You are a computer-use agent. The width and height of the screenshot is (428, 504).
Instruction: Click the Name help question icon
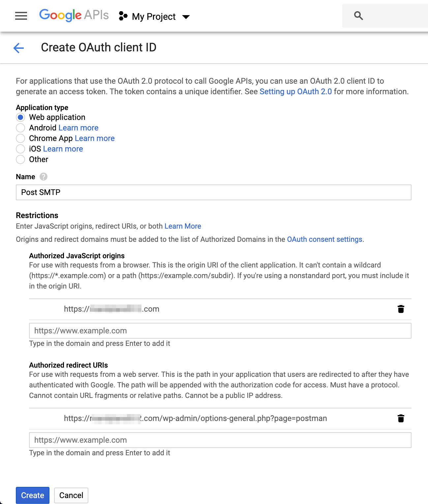tap(44, 177)
